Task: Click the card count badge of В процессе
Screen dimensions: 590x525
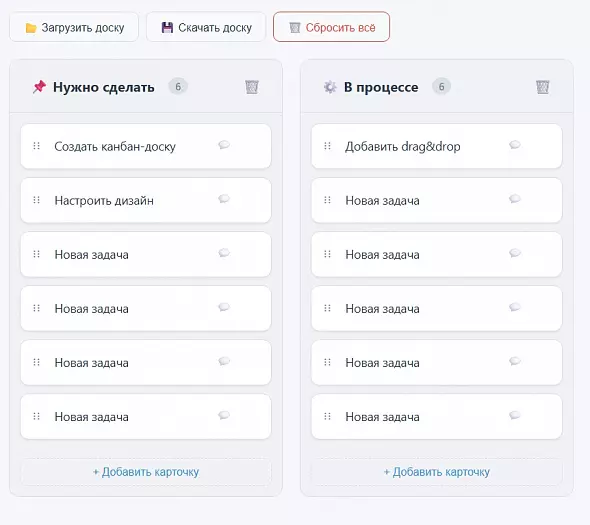Action: tap(441, 87)
